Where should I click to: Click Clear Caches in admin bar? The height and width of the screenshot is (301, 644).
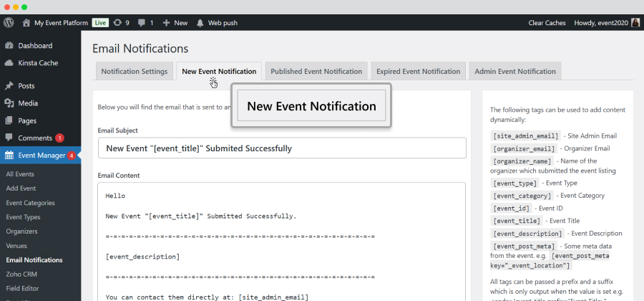(x=547, y=23)
